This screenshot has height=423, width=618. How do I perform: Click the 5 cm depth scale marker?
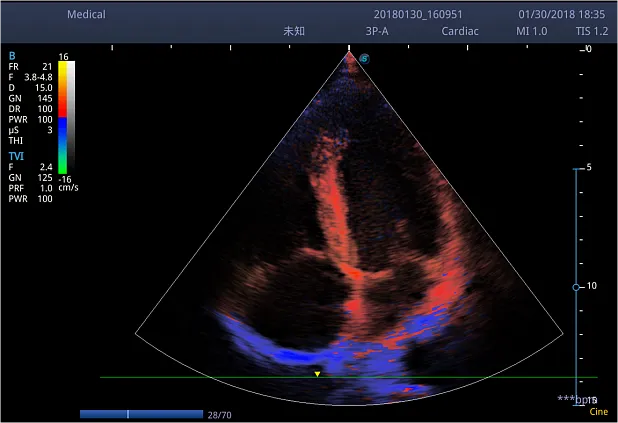point(587,167)
